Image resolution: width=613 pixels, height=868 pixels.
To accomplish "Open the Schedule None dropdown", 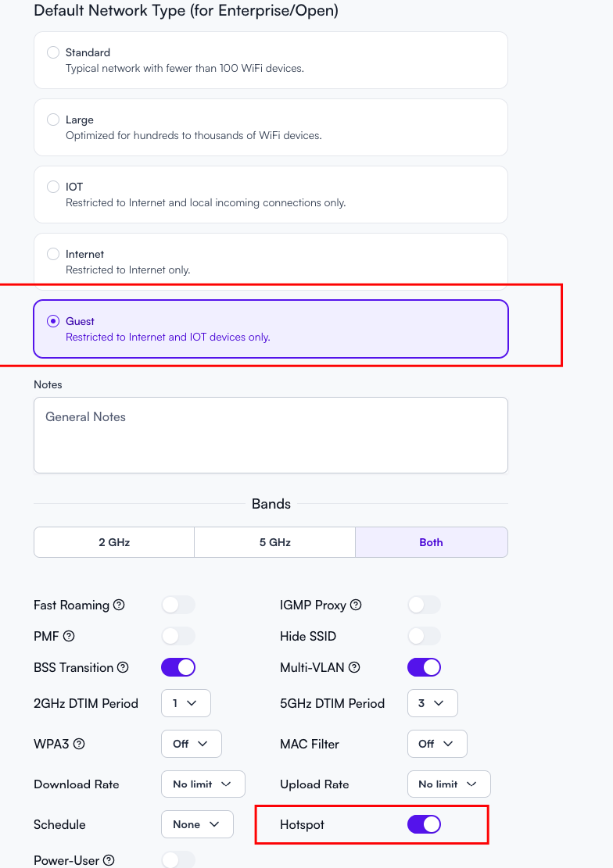I will [197, 824].
